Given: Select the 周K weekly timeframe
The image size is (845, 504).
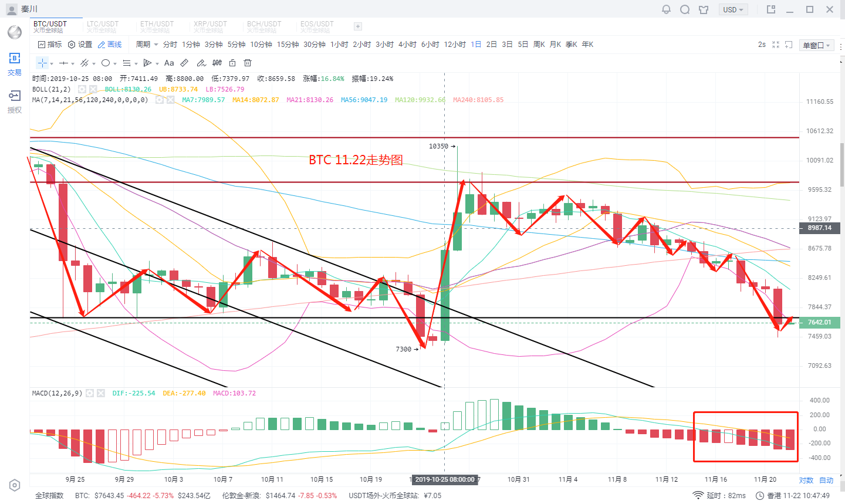Looking at the screenshot, I should [539, 45].
